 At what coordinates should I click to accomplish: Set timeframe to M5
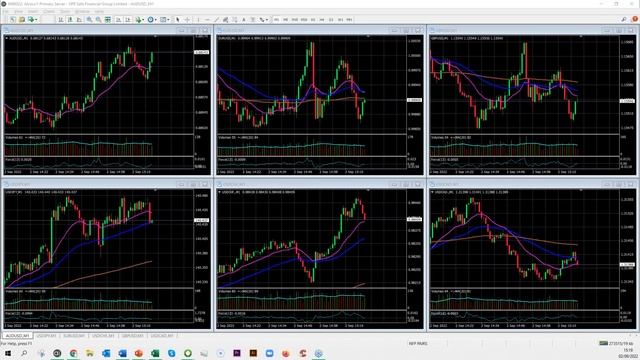click(x=285, y=19)
